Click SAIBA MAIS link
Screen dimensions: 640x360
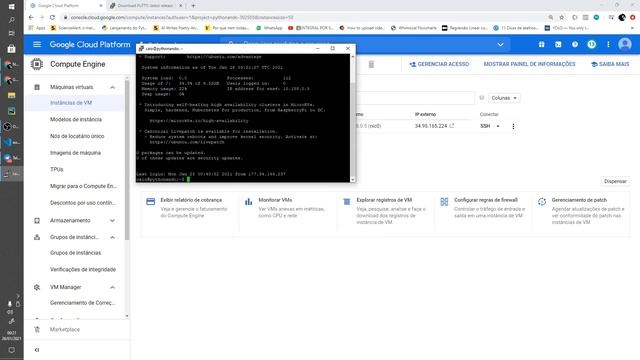[610, 64]
